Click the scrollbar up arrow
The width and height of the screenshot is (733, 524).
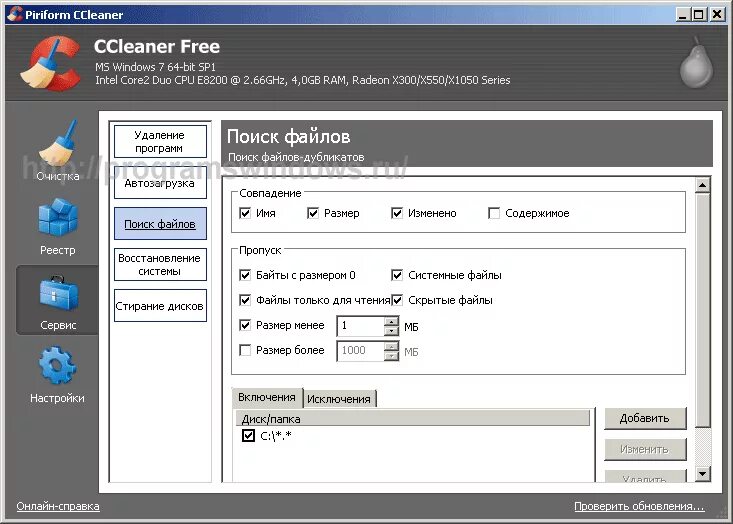[702, 186]
